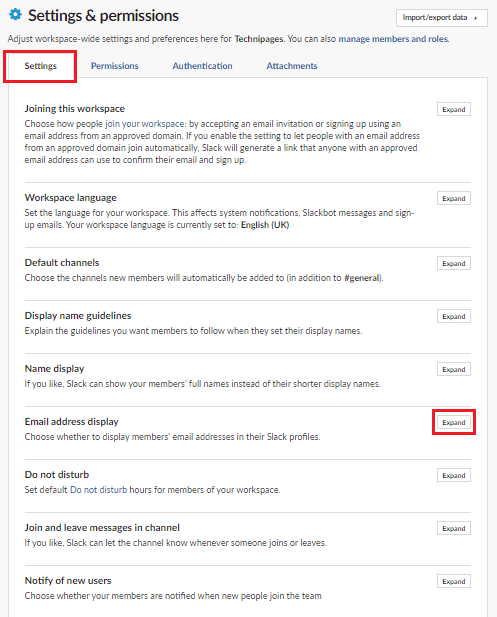Follow the manage members and roles link
This screenshot has height=617, width=497.
(x=393, y=39)
